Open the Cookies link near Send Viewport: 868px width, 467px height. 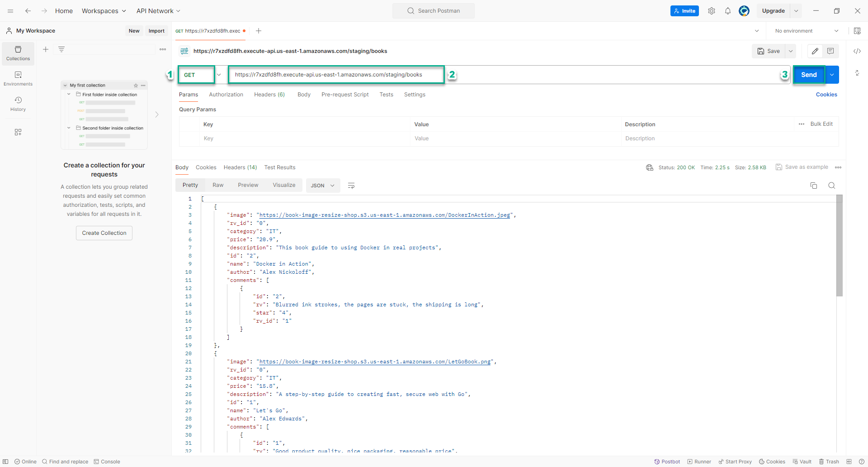(x=826, y=95)
